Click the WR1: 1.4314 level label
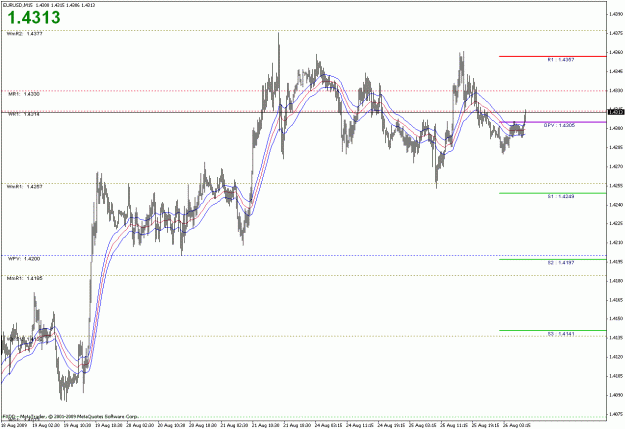Screen dimensions: 625x429 click(x=24, y=114)
